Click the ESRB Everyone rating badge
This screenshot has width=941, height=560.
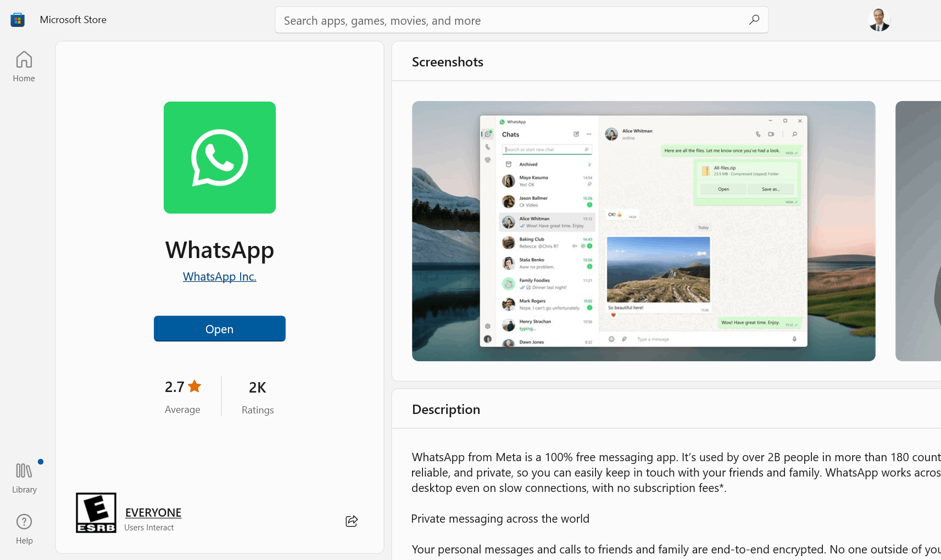tap(96, 513)
